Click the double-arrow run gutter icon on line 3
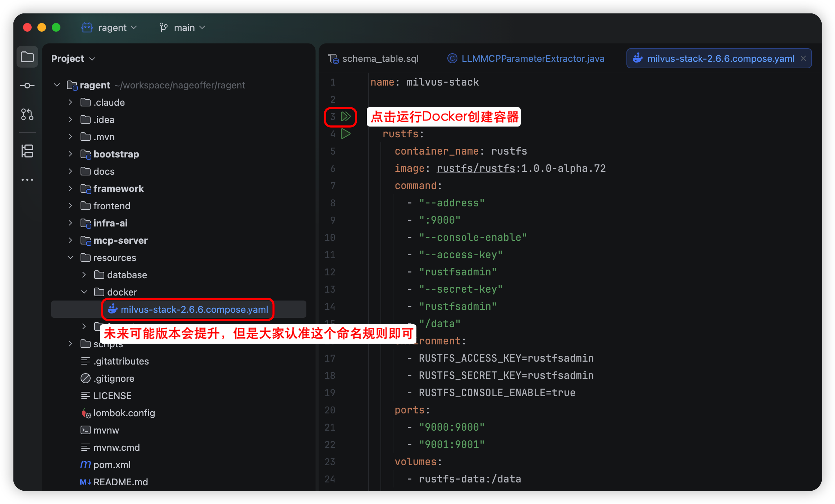Screen dimensions: 835x504 [x=346, y=116]
